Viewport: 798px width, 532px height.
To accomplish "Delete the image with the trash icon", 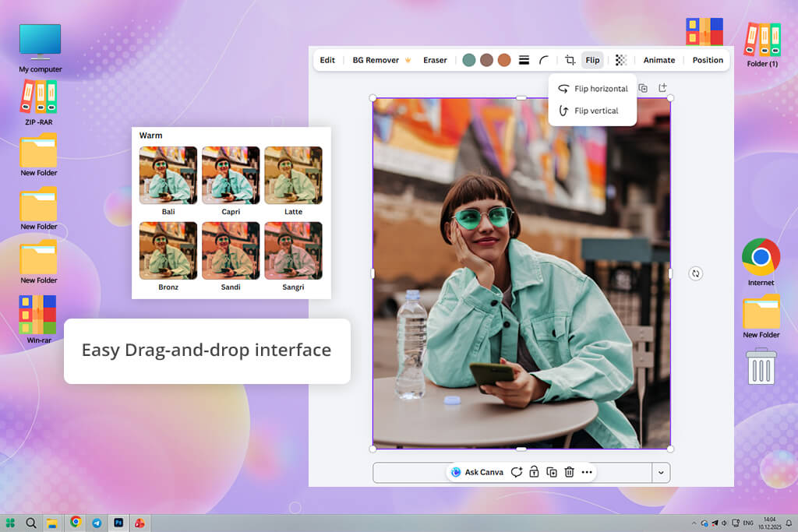I will (569, 472).
